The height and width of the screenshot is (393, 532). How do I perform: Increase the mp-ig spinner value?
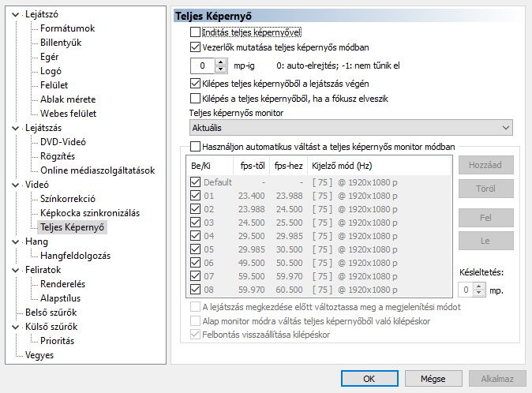(221, 62)
